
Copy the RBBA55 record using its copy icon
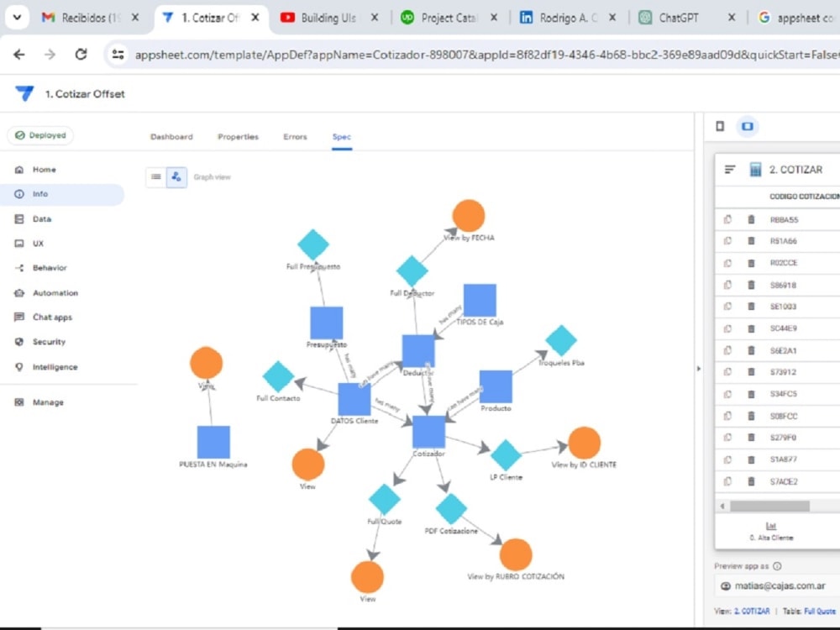(x=727, y=219)
